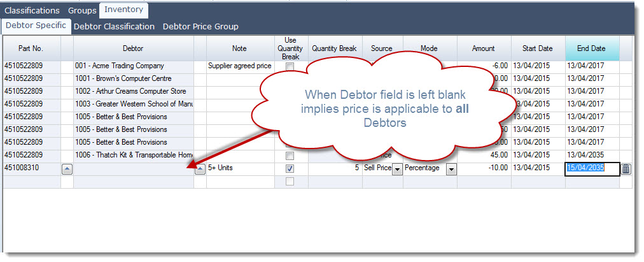Click the Supplier agreed price note

[240, 66]
